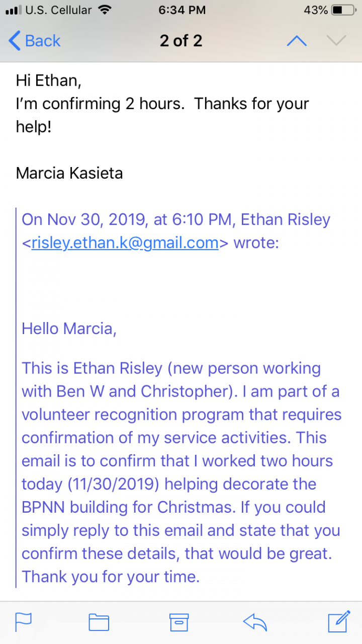Flag this email message
Screen dimensions: 362x644
coord(24,622)
